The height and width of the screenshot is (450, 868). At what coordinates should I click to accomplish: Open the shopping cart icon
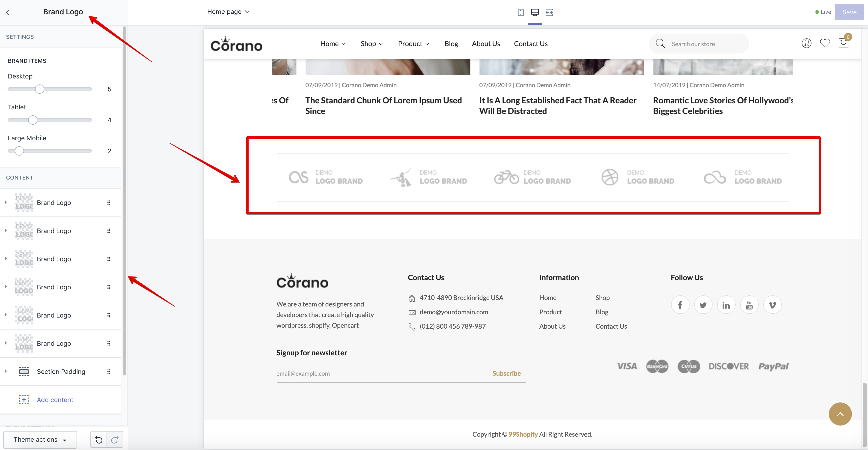[843, 43]
